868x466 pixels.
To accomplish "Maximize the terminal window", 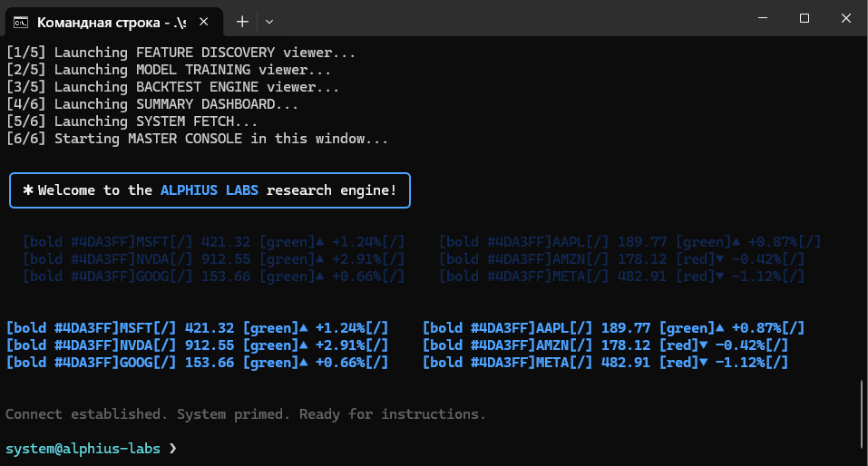I will 805,18.
